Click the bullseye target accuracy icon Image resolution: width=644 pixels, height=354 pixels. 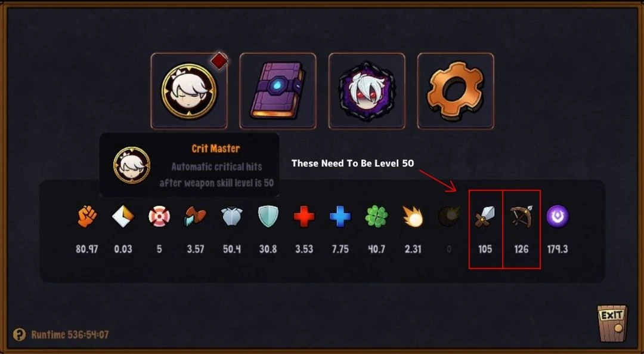click(159, 216)
